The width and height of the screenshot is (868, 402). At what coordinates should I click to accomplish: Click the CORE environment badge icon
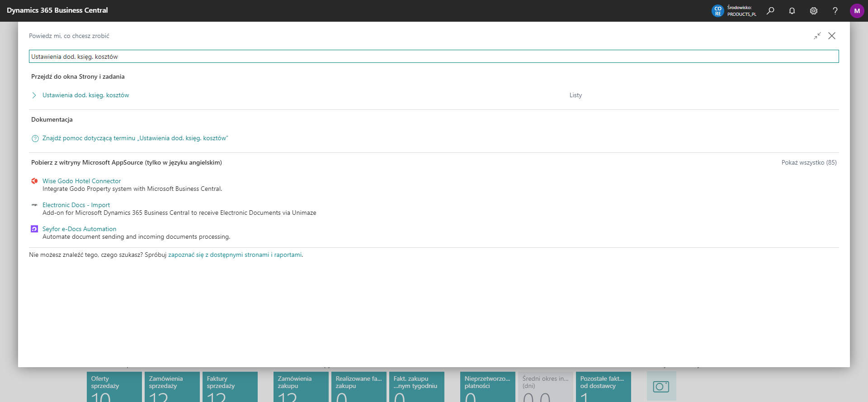point(717,11)
